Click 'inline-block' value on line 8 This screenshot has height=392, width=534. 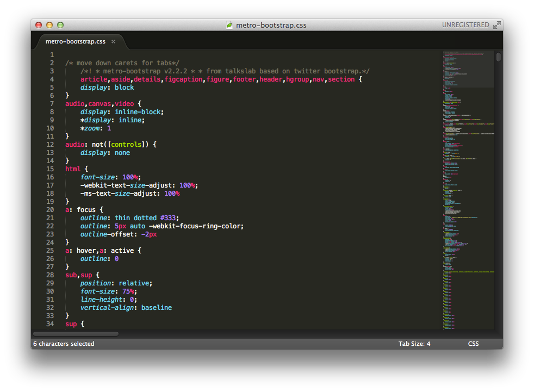pyautogui.click(x=138, y=112)
